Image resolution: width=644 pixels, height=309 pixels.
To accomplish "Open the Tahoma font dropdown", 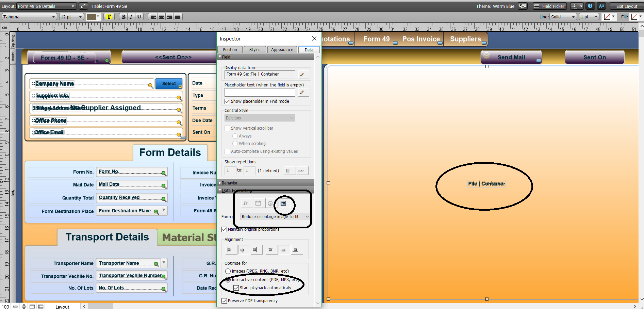I will pos(29,17).
